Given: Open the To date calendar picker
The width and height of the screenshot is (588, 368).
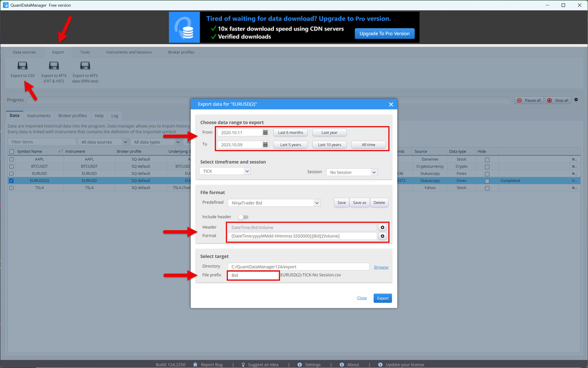Looking at the screenshot, I should pyautogui.click(x=265, y=145).
